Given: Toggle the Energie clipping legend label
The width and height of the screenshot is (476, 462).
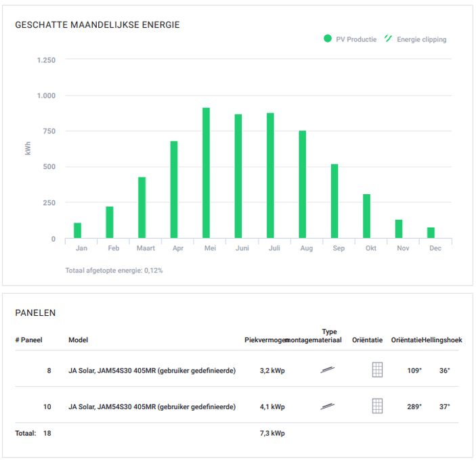Looking at the screenshot, I should pos(422,39).
